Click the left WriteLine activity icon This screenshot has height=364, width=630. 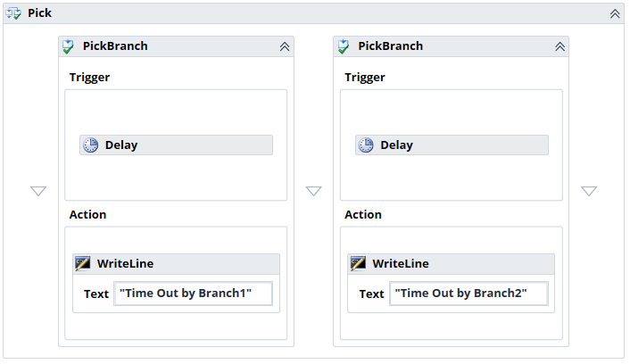[83, 264]
